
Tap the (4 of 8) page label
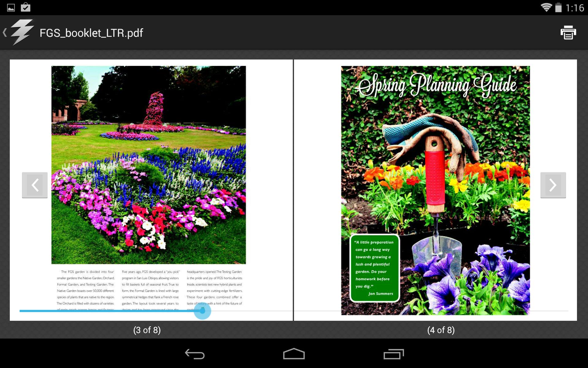(441, 330)
